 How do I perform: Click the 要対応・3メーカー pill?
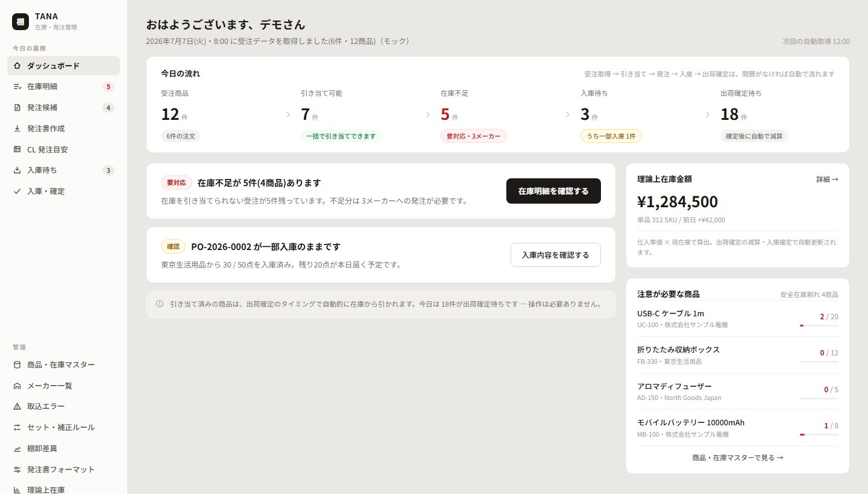click(474, 136)
